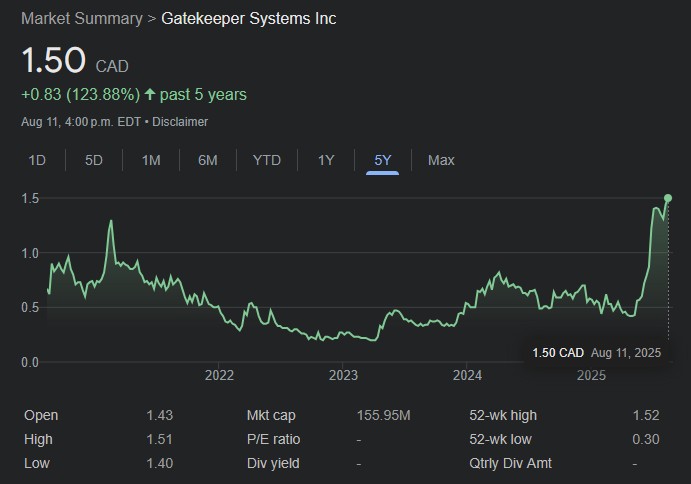Image resolution: width=691 pixels, height=484 pixels.
Task: Click the 'Mkt cap' stat label
Action: 271,415
